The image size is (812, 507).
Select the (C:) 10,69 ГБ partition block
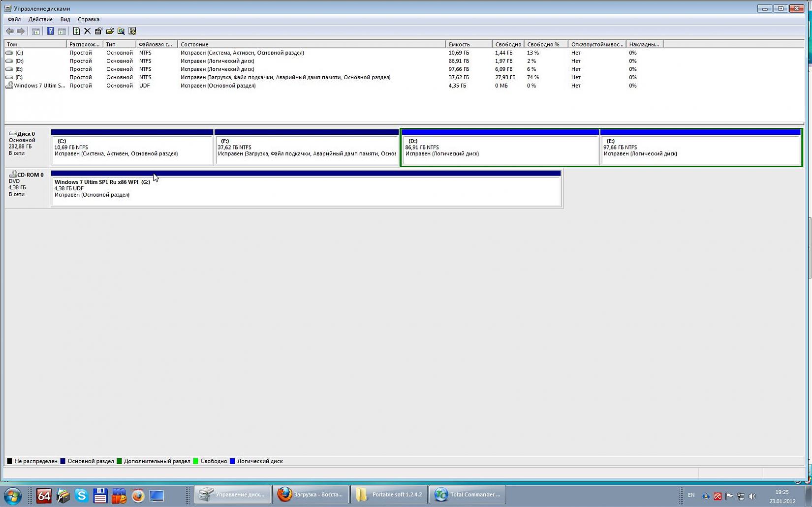tap(132, 148)
